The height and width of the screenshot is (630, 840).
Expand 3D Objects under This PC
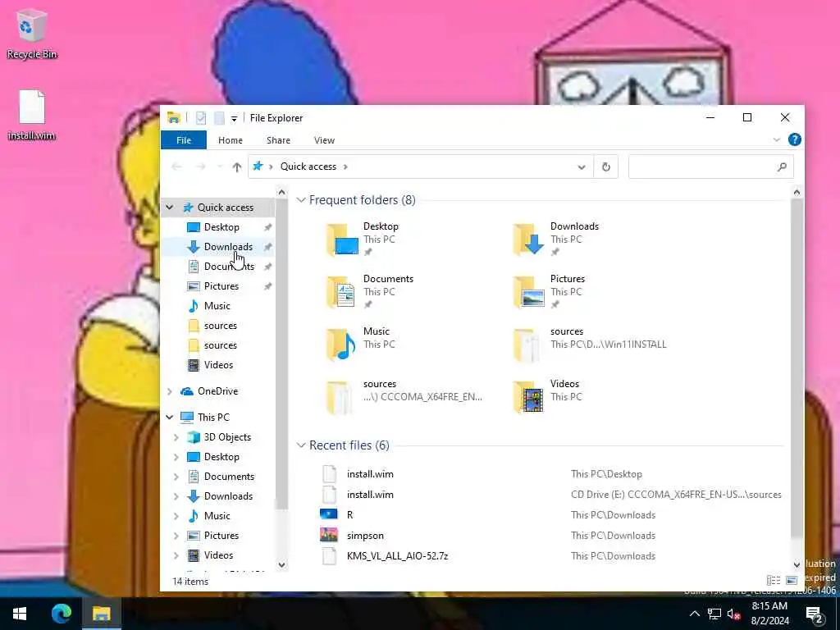coord(176,437)
